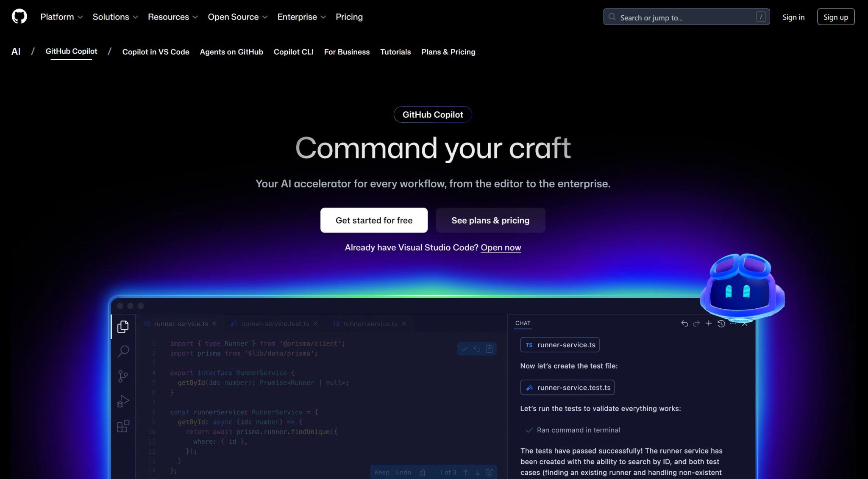868x479 pixels.
Task: Expand the Platform dropdown menu
Action: pos(61,17)
